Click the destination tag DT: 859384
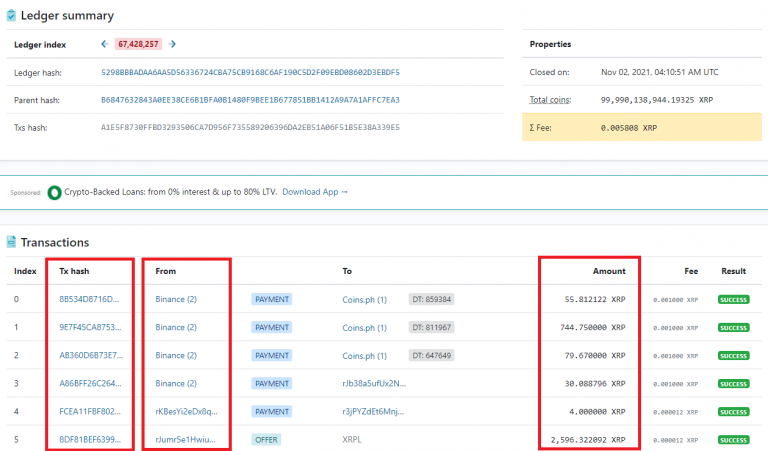Screen dimensions: 768x451 [431, 299]
